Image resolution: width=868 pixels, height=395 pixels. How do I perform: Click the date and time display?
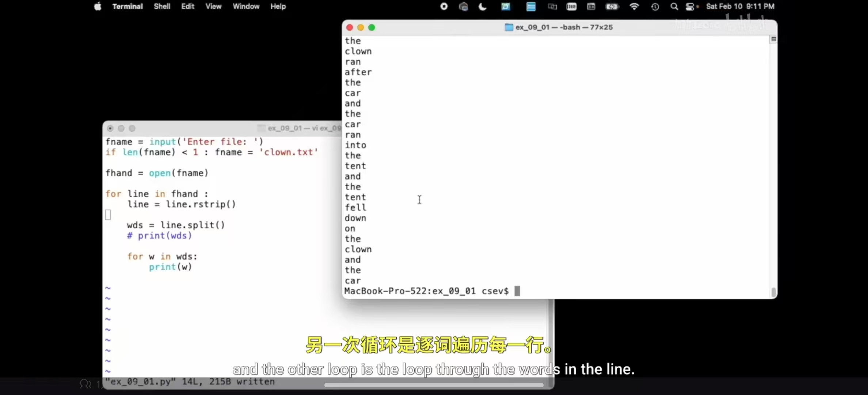tap(740, 7)
